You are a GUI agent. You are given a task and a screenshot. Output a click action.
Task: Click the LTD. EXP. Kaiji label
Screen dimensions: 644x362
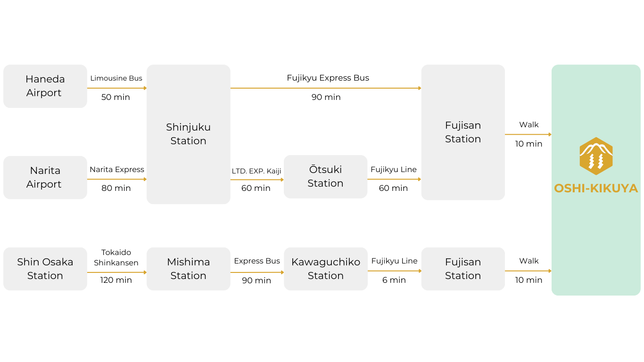[x=256, y=171]
